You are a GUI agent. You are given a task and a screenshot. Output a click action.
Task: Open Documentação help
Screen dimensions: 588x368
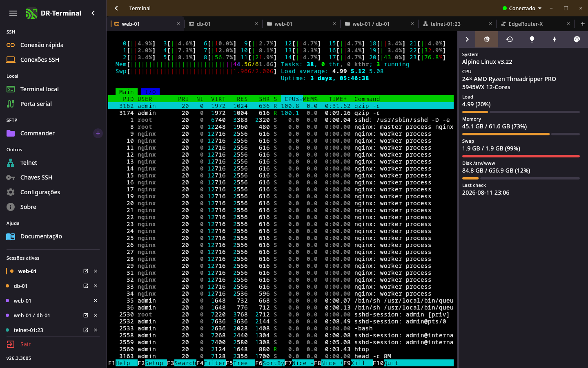53,236
